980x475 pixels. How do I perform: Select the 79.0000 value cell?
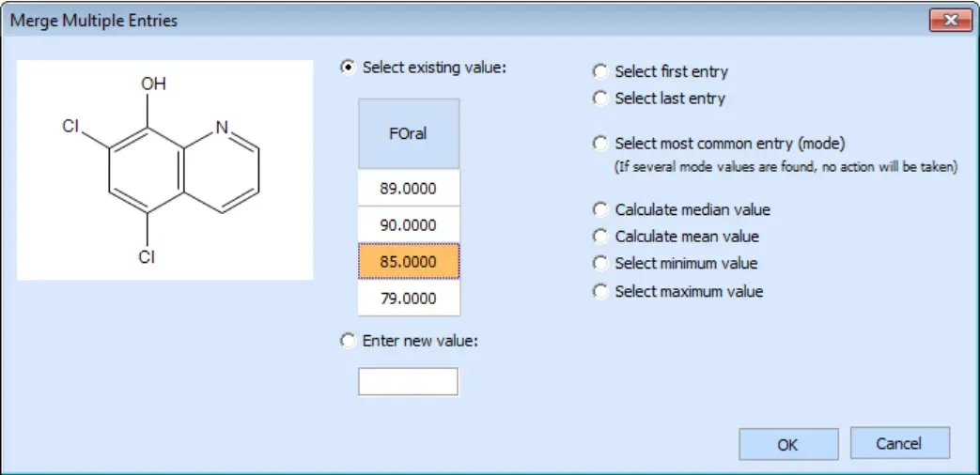pos(409,298)
